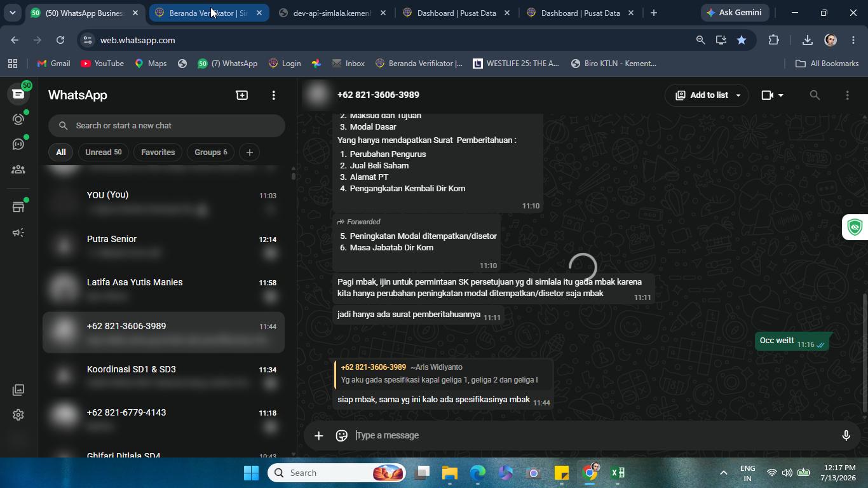Open the Communities sidebar icon

pos(18,170)
